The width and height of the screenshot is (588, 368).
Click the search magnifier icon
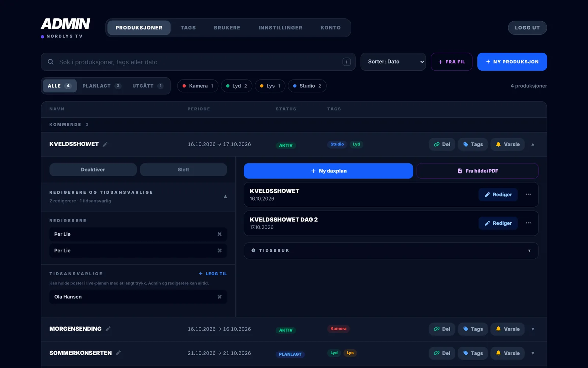tap(51, 62)
